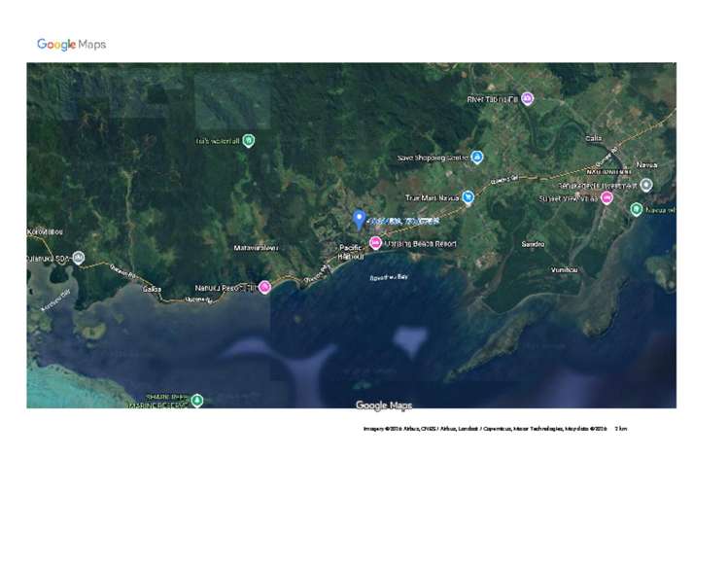
Task: Click the River Tubing Fiji label
Action: (493, 99)
